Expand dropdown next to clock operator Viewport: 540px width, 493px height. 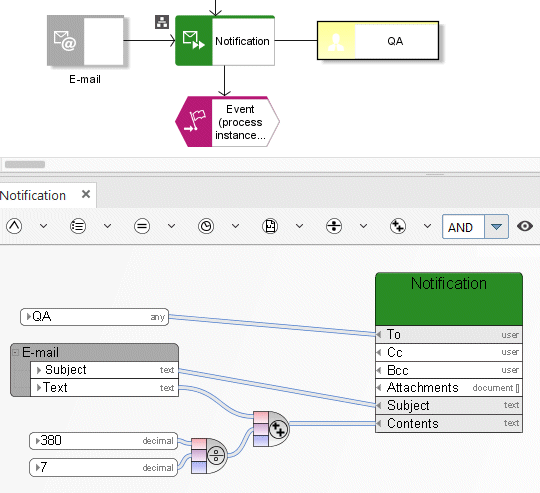pos(236,226)
